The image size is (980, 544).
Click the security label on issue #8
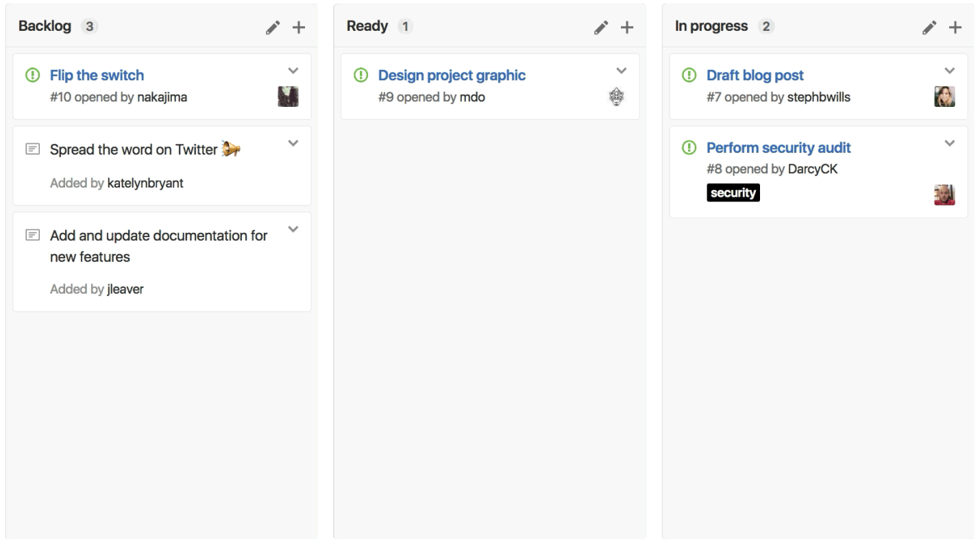click(733, 193)
